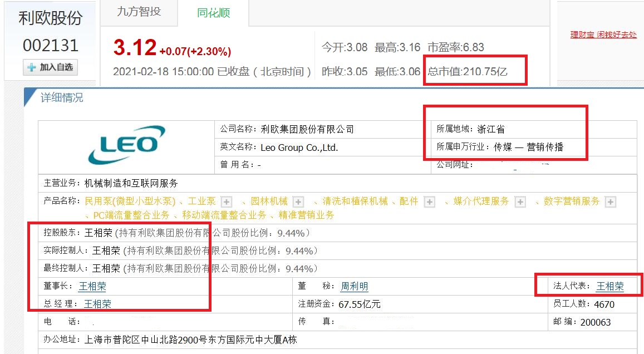
Task: Switch to the 同花顺 tab
Action: (x=213, y=13)
